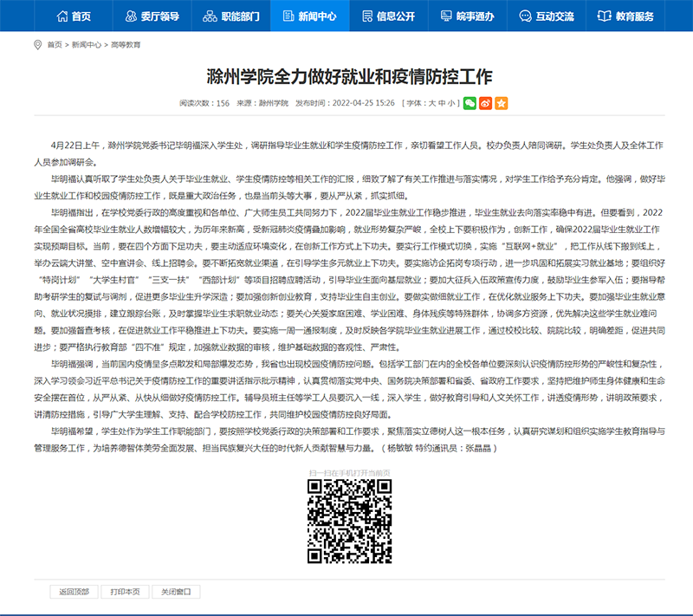This screenshot has width=693, height=616.
Task: Click the leaders icon beside 委厅领导
Action: point(132,16)
